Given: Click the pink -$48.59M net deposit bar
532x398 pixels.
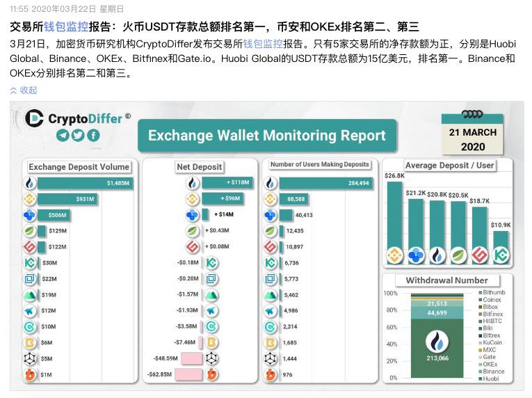Looking at the screenshot, I should coord(192,358).
